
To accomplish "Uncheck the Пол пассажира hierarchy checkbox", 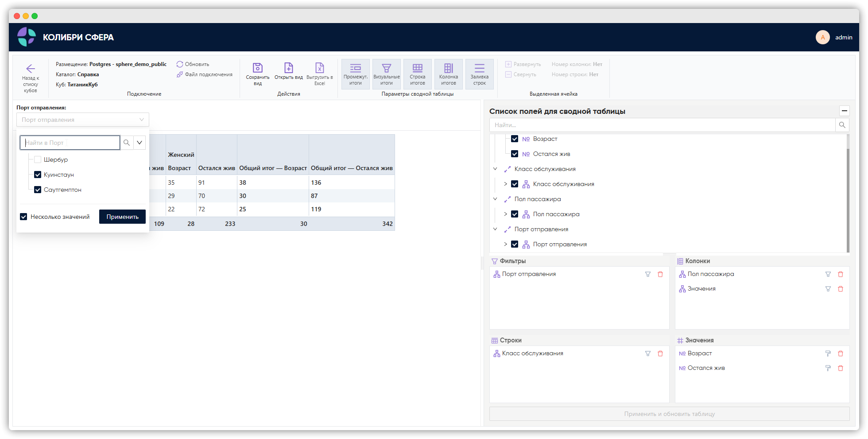I will [x=515, y=214].
